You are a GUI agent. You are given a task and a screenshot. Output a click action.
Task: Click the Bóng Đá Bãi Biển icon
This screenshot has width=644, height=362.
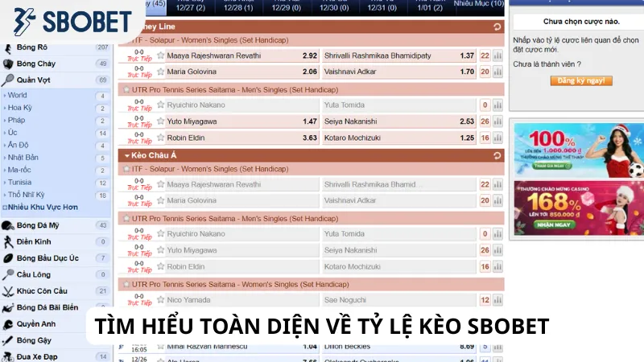pos(8,307)
